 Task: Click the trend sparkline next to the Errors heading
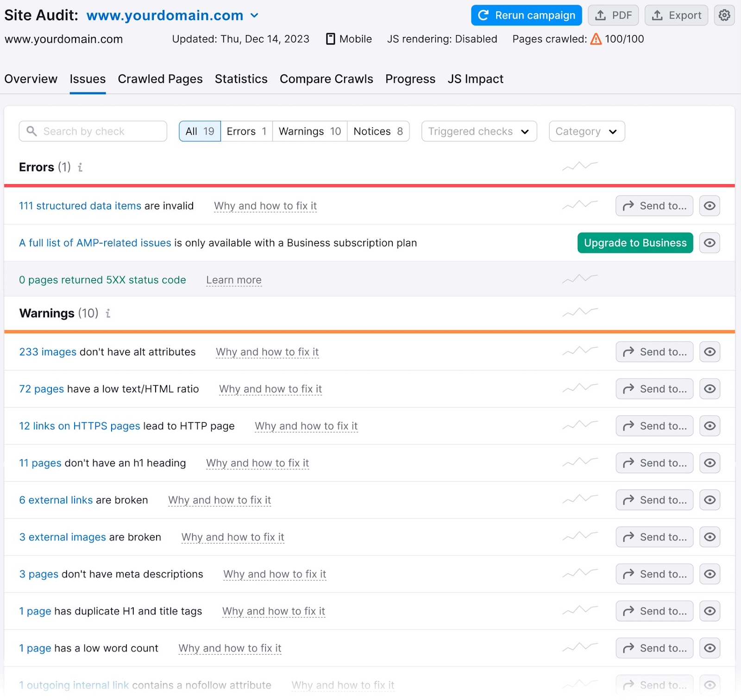click(x=579, y=166)
